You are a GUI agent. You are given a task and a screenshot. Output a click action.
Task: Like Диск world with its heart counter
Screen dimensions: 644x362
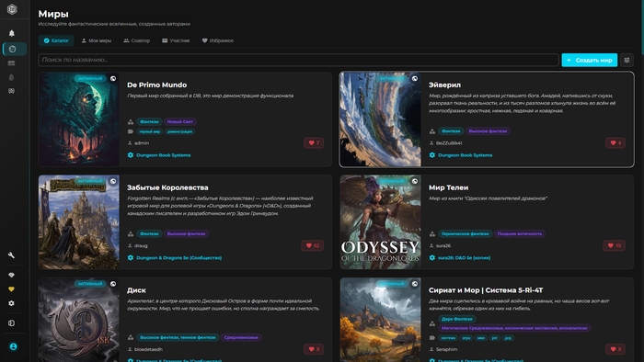point(314,349)
